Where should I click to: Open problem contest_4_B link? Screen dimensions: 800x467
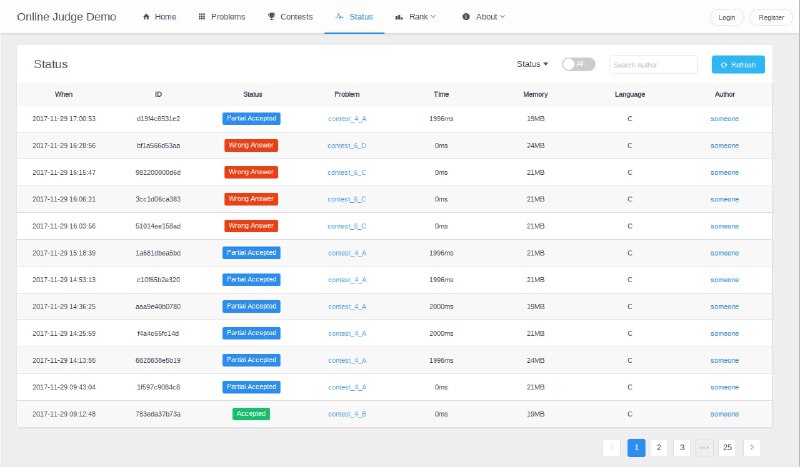(347, 414)
